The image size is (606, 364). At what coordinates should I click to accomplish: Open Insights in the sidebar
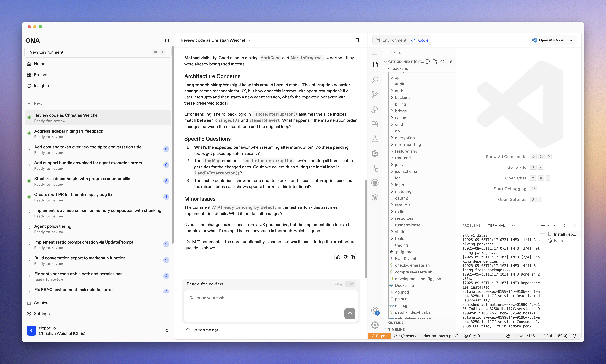click(x=41, y=86)
